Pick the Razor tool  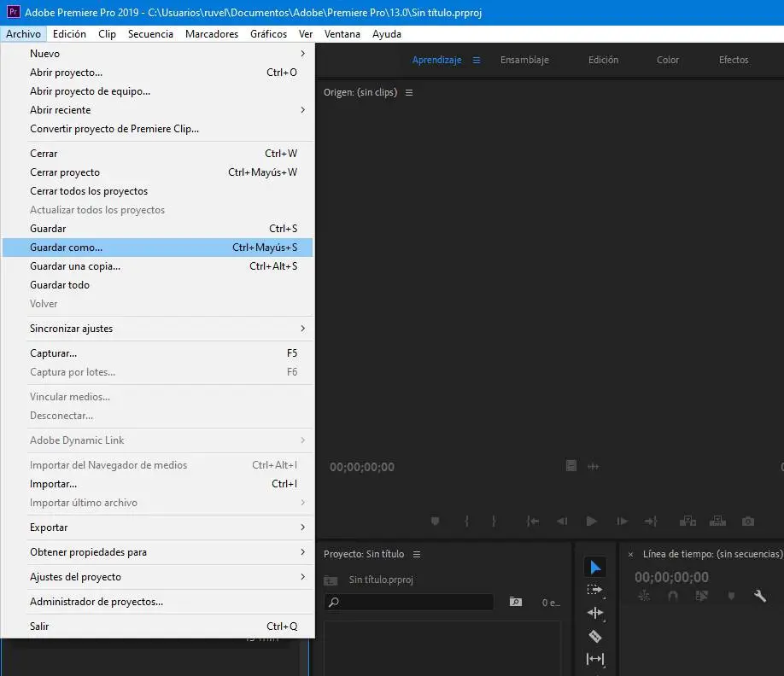click(595, 636)
